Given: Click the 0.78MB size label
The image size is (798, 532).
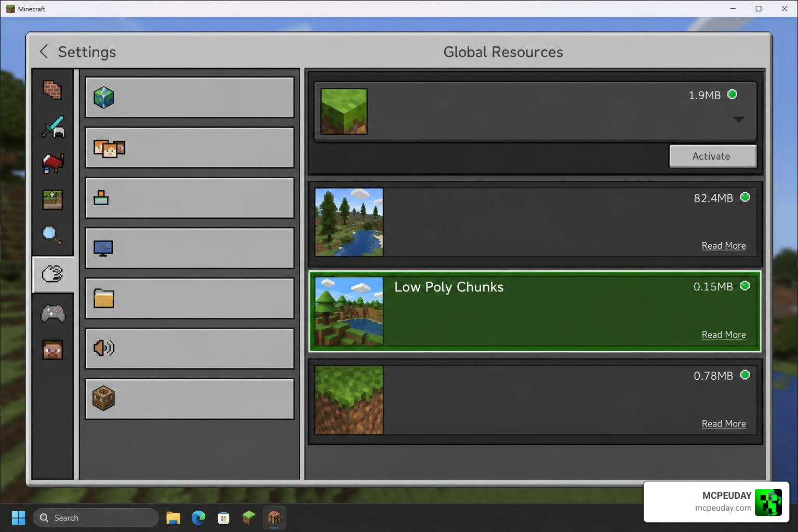Looking at the screenshot, I should [x=713, y=376].
